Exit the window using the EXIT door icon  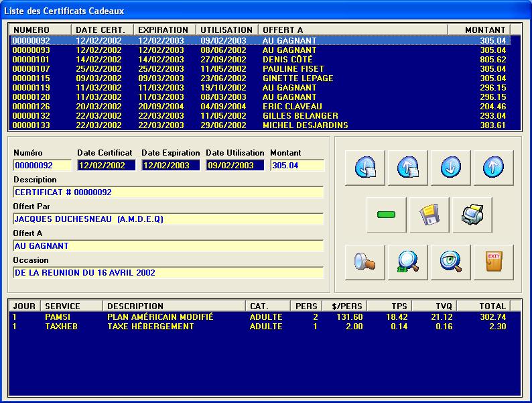[493, 262]
